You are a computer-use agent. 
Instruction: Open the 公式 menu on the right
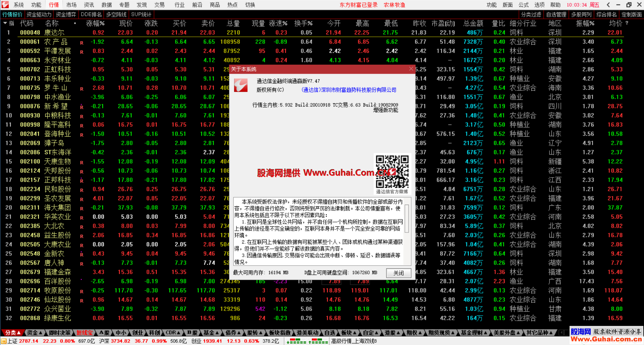click(523, 5)
